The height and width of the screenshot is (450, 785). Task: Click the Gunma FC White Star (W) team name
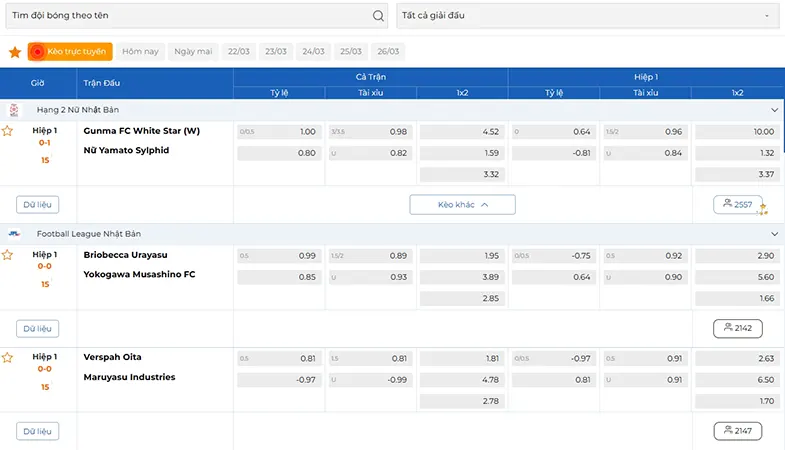tap(142, 131)
